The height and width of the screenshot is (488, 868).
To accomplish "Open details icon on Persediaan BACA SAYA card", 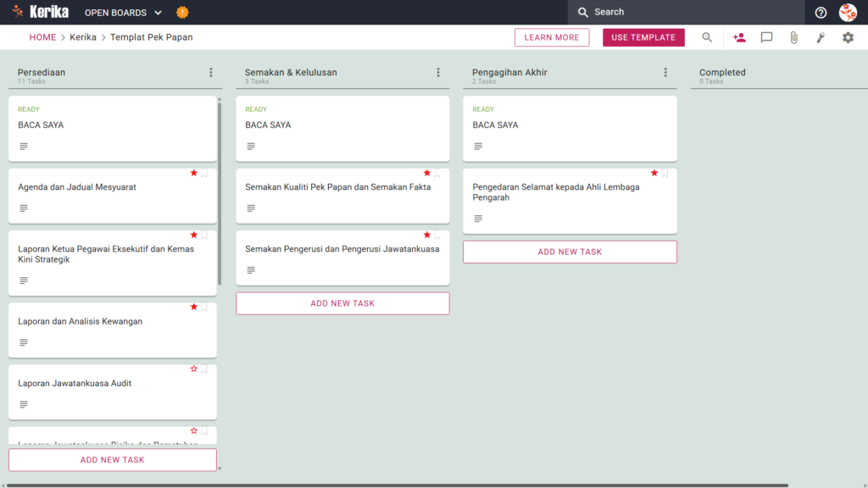I will point(23,147).
